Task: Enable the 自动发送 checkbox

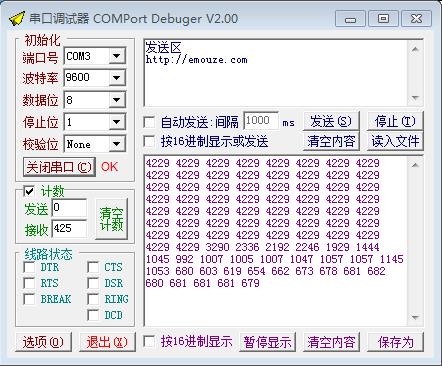Action: coord(149,122)
